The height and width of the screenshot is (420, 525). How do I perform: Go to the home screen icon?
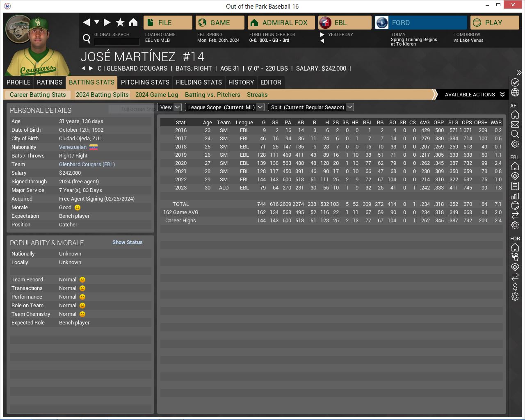click(x=133, y=23)
